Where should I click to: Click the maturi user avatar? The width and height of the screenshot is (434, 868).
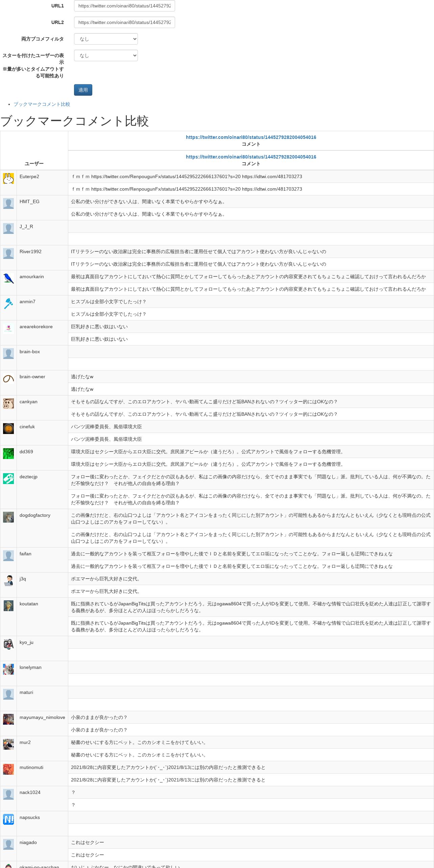[8, 694]
